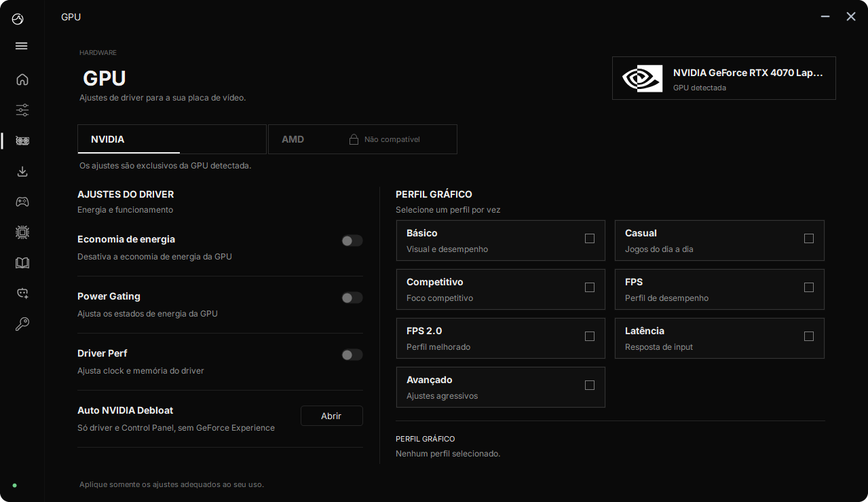Click the lock icon on AMD tab

(354, 139)
